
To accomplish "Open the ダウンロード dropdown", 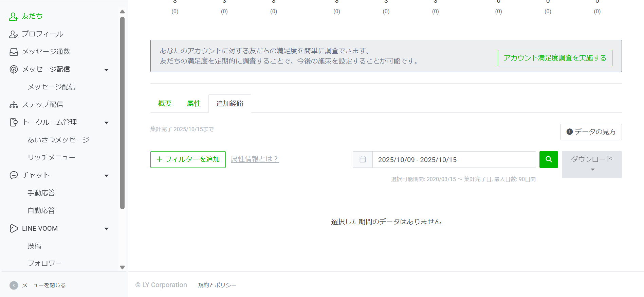I will click(x=591, y=164).
